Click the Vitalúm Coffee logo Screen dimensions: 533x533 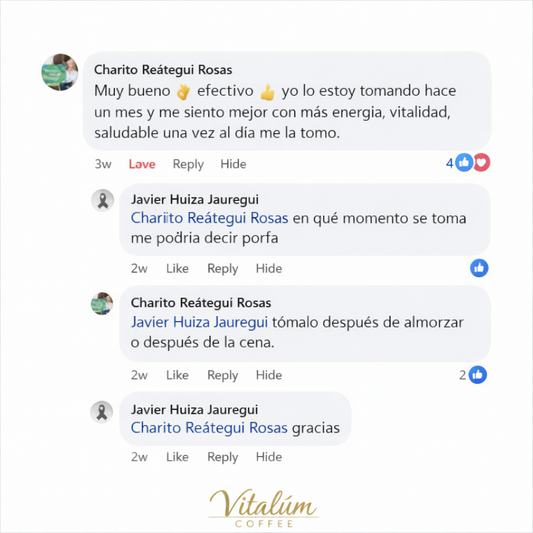[264, 508]
